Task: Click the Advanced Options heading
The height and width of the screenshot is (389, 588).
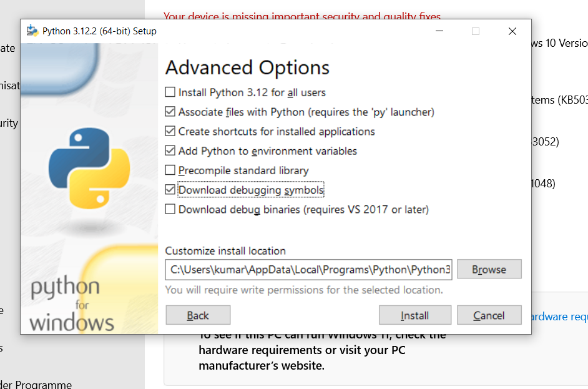Action: point(247,67)
